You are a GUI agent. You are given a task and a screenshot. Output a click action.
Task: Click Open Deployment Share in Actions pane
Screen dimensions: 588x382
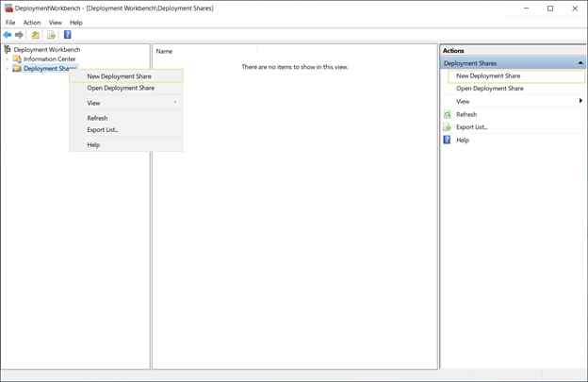point(489,89)
